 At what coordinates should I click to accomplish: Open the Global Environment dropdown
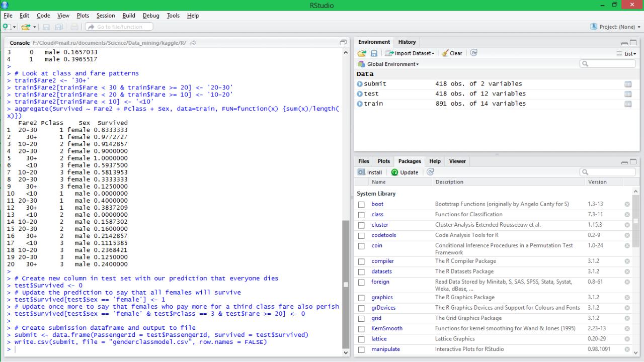click(x=388, y=64)
